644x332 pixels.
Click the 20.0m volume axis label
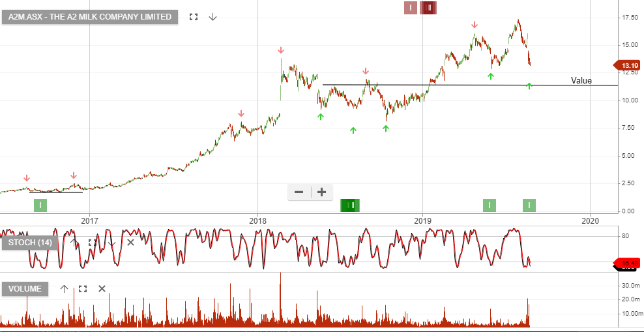click(631, 299)
